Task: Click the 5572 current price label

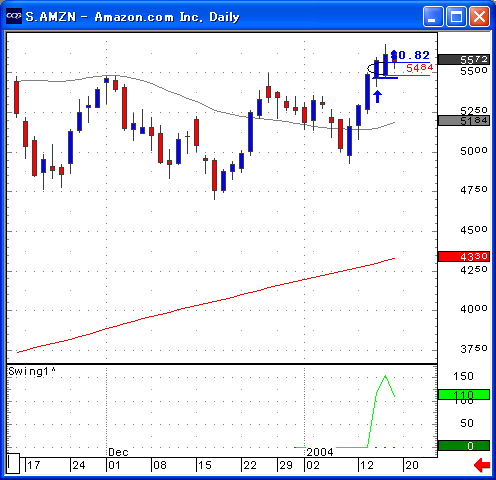Action: [464, 60]
